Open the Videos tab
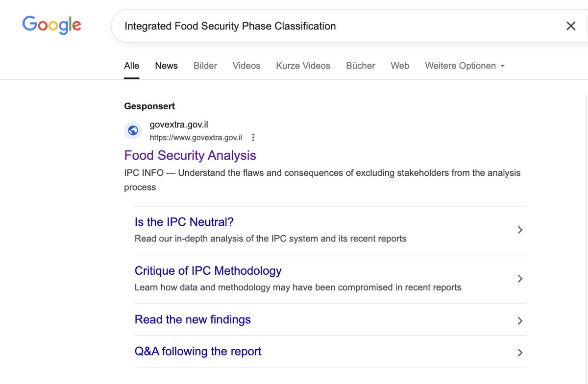 click(246, 66)
